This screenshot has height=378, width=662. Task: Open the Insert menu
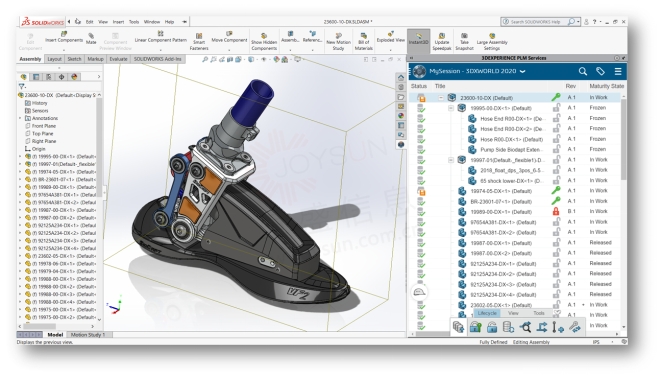coord(118,22)
